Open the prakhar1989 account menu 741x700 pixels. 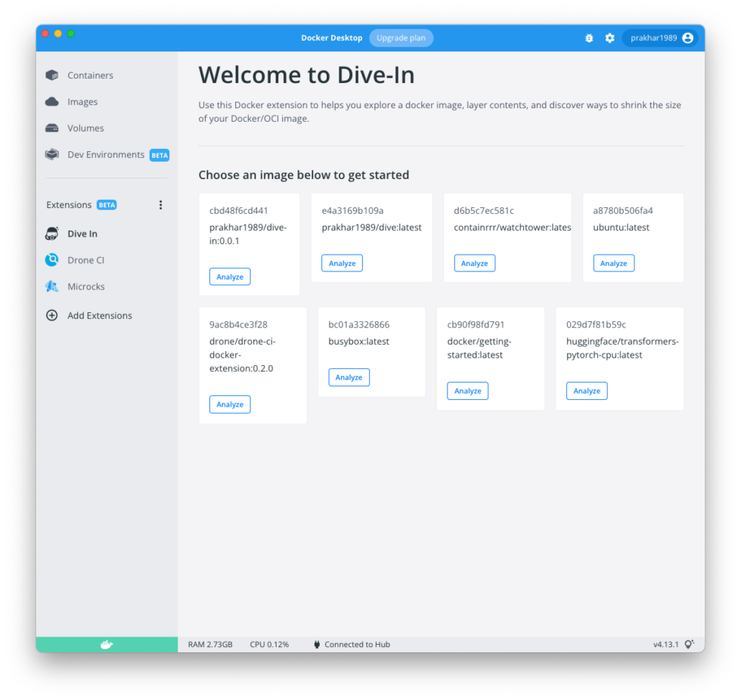pos(660,37)
